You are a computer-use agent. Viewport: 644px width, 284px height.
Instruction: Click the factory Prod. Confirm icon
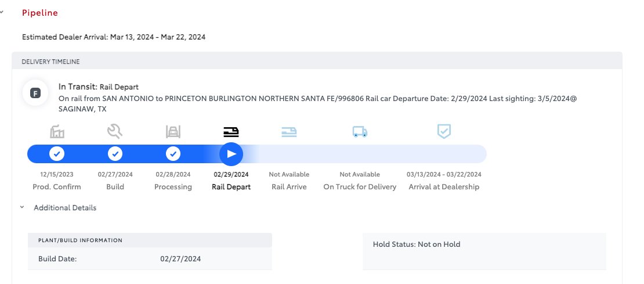(57, 131)
